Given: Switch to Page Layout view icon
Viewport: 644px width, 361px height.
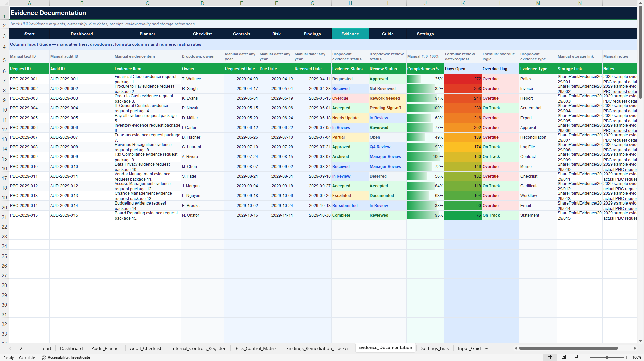Looking at the screenshot, I should pyautogui.click(x=563, y=357).
